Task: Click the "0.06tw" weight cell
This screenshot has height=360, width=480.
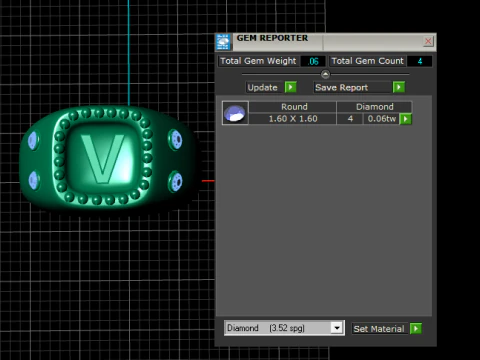Action: point(381,119)
